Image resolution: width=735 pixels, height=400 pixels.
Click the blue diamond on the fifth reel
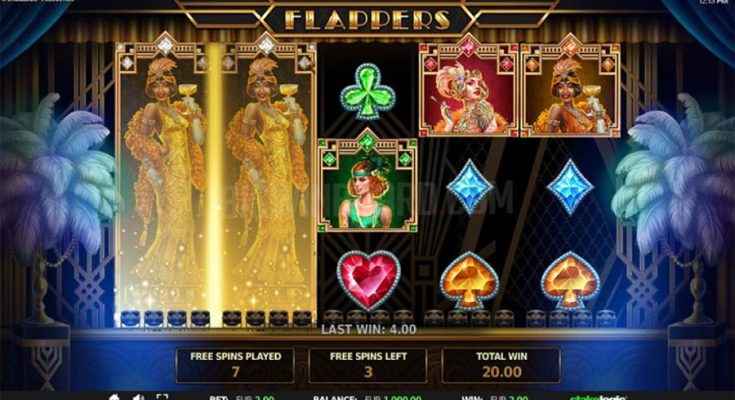[x=570, y=187]
